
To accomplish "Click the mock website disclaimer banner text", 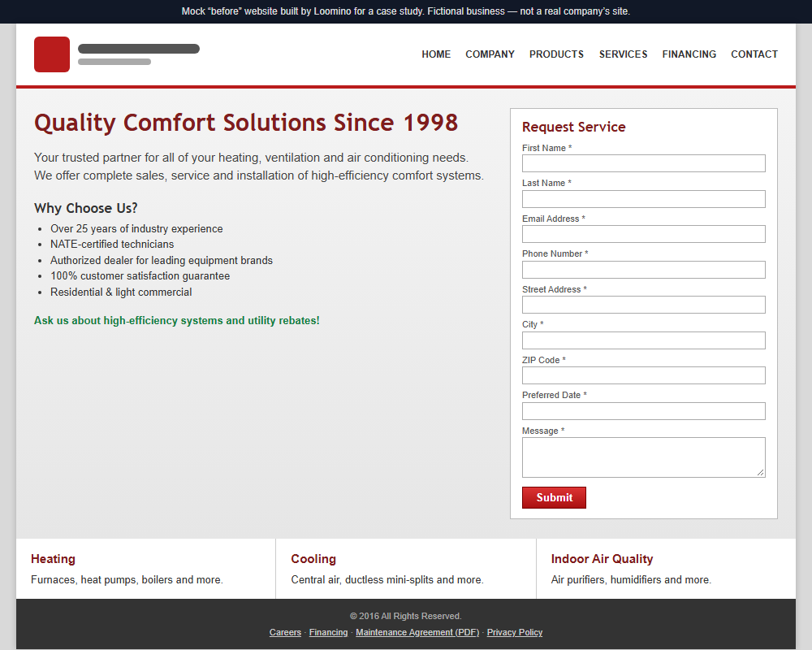I will point(406,11).
